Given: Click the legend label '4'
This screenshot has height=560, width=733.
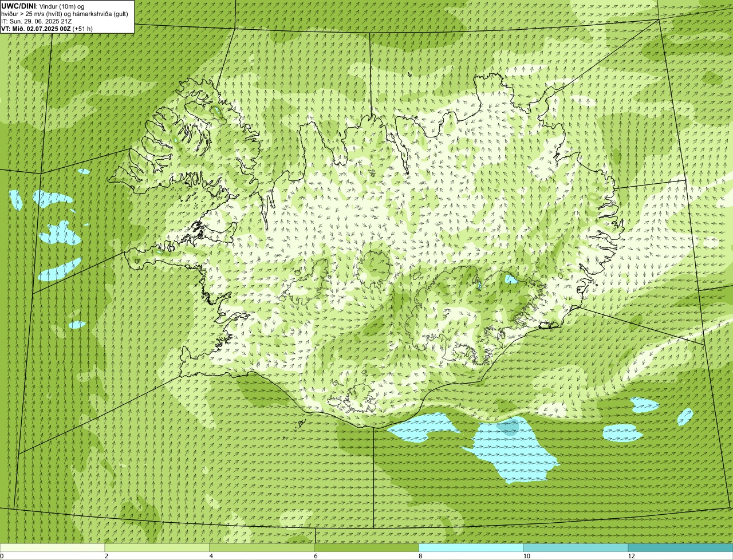Looking at the screenshot, I should click(x=211, y=556).
